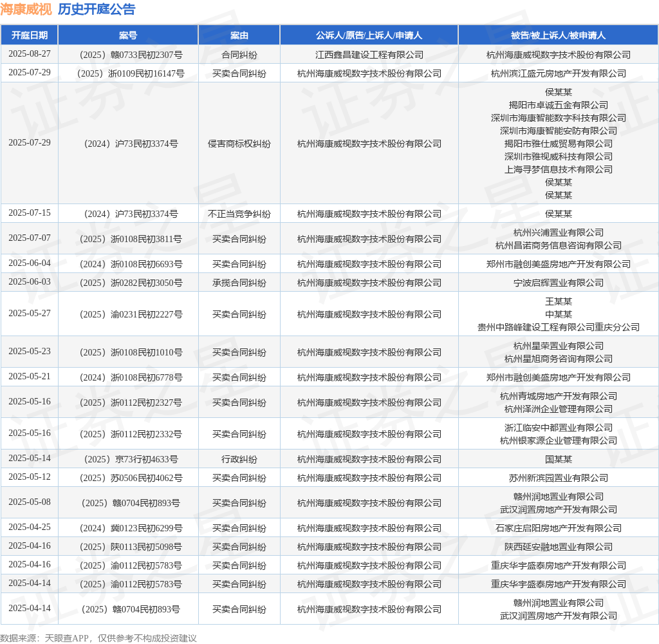Click date cell 2025-07-15
This screenshot has height=644, width=659.
pyautogui.click(x=30, y=213)
